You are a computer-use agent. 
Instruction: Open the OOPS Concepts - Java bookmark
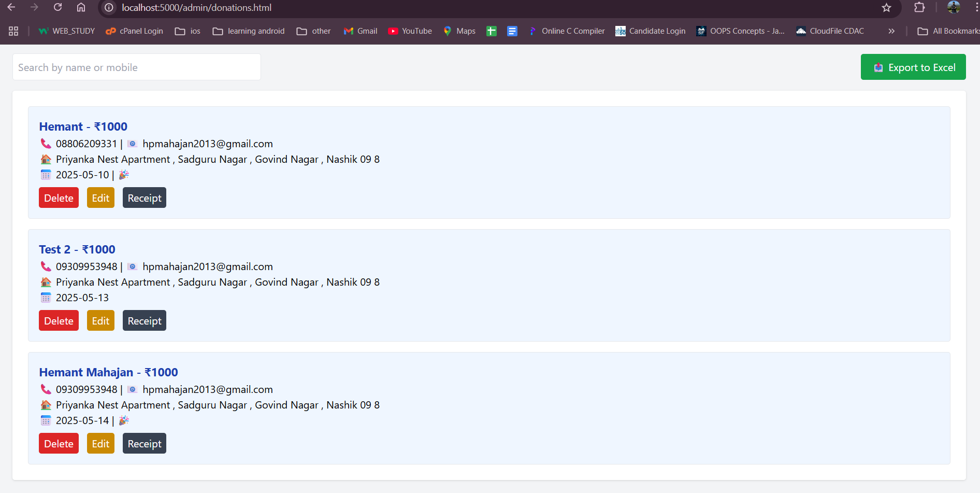740,31
